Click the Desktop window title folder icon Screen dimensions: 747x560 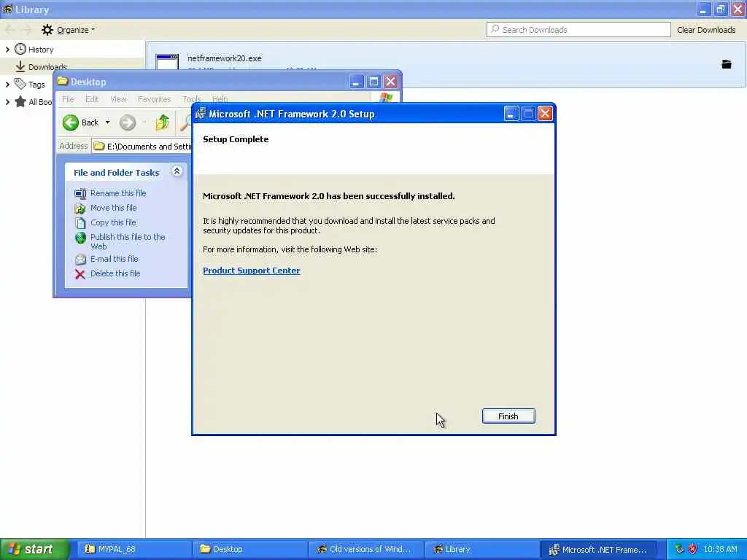tap(63, 81)
